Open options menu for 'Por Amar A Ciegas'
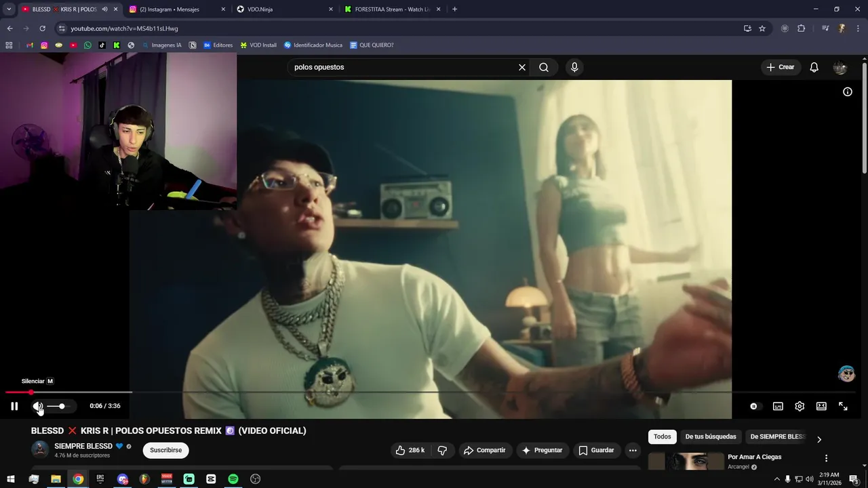This screenshot has width=868, height=488. point(826,458)
